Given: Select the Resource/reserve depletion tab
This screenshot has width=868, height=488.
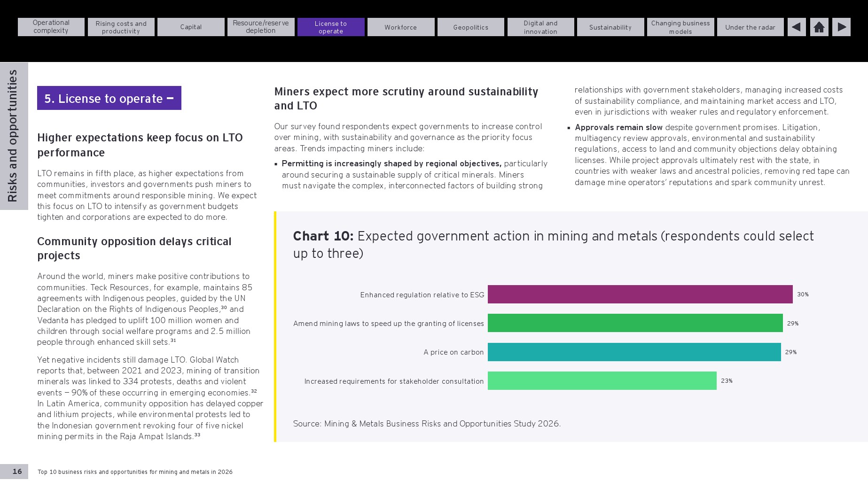Looking at the screenshot, I should (x=261, y=27).
